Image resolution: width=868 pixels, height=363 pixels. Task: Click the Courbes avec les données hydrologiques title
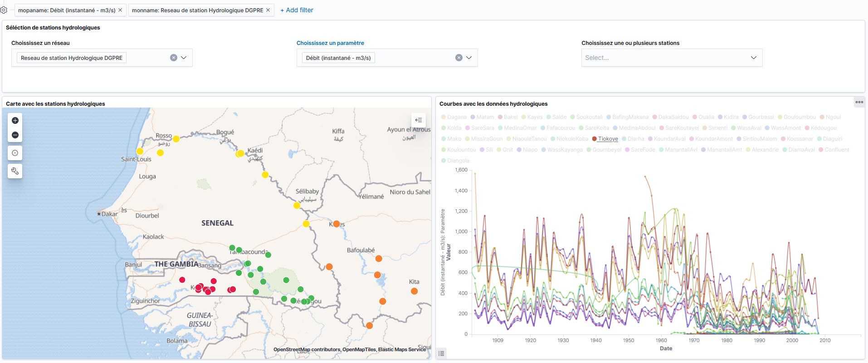493,104
